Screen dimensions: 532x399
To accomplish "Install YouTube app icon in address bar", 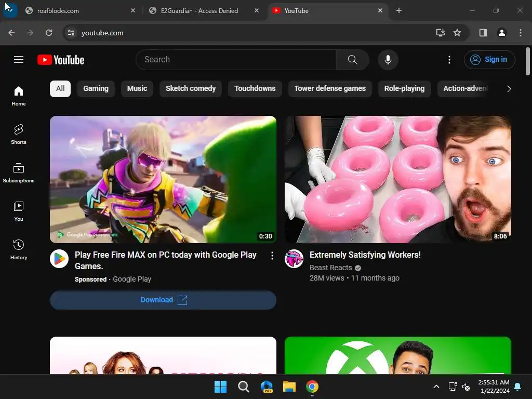I will tap(440, 33).
